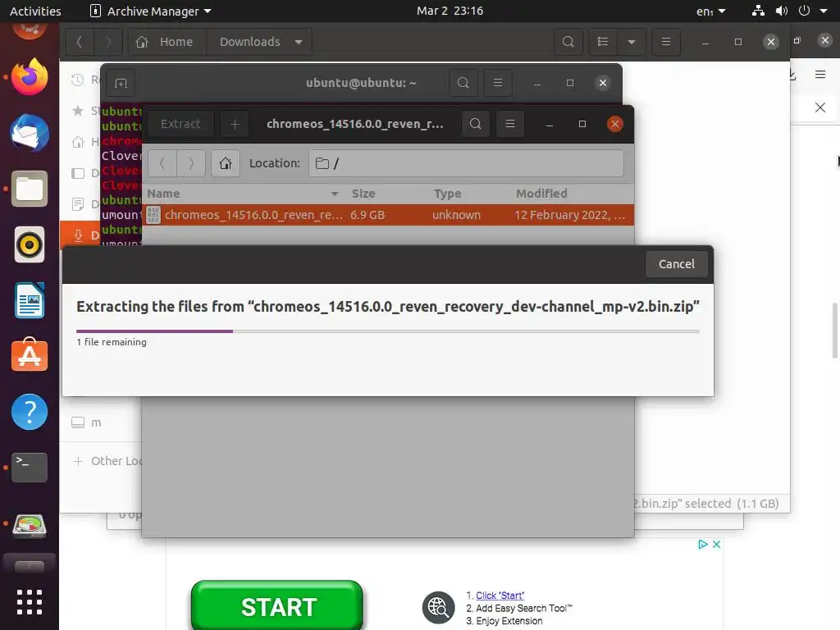Click the Firefox page scrollbar
Image resolution: width=840 pixels, height=630 pixels.
(834, 330)
